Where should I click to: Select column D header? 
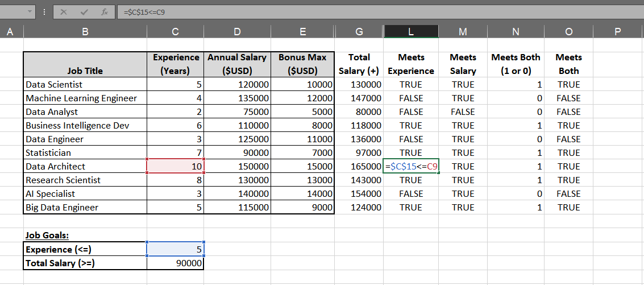237,31
